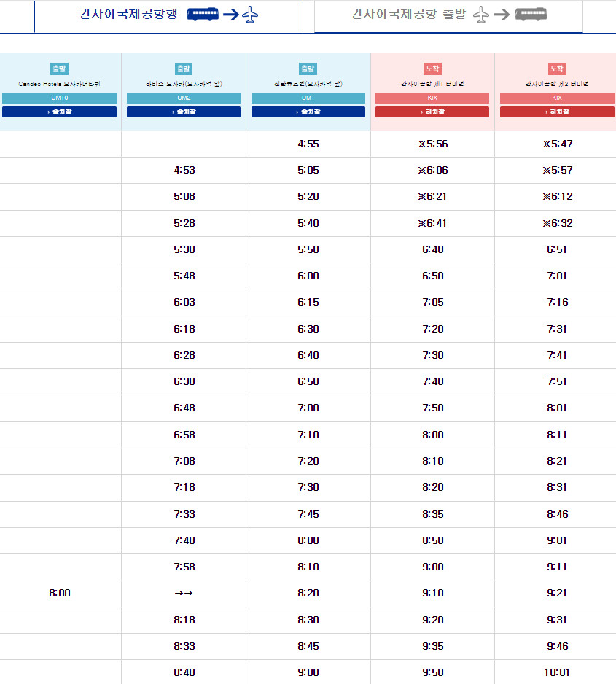Image resolution: width=616 pixels, height=684 pixels.
Task: Open 하차장 link for 제1 터미널
Action: pyautogui.click(x=432, y=112)
